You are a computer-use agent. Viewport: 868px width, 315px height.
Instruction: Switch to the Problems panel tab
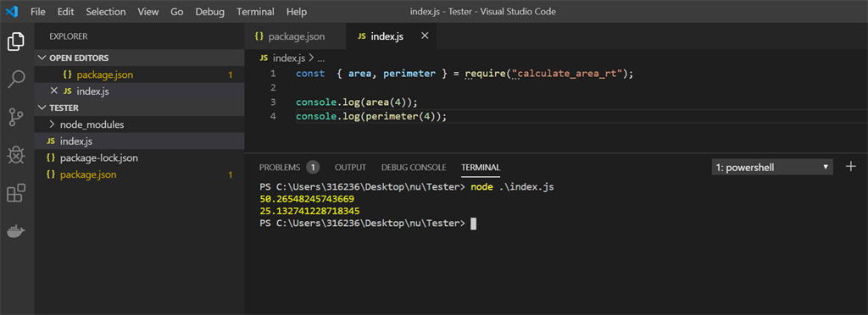tap(280, 167)
